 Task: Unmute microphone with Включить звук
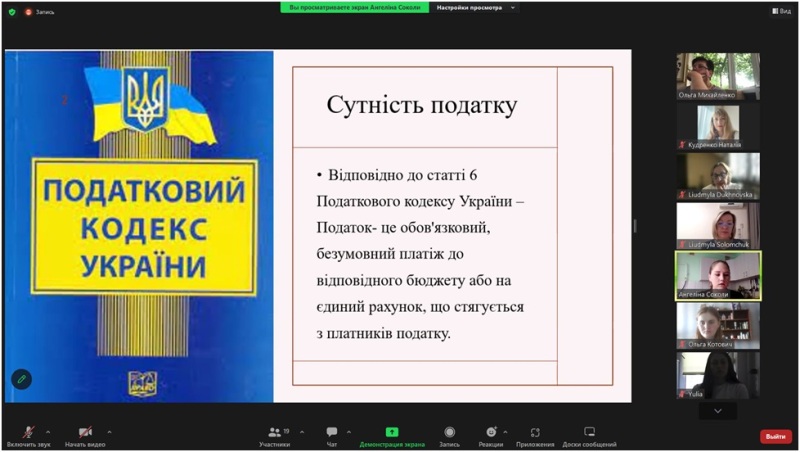coord(29,437)
